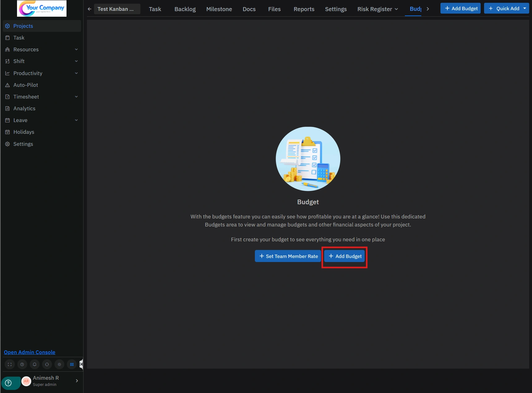The image size is (532, 393).
Task: Open notifications bell icon
Action: coord(34,364)
